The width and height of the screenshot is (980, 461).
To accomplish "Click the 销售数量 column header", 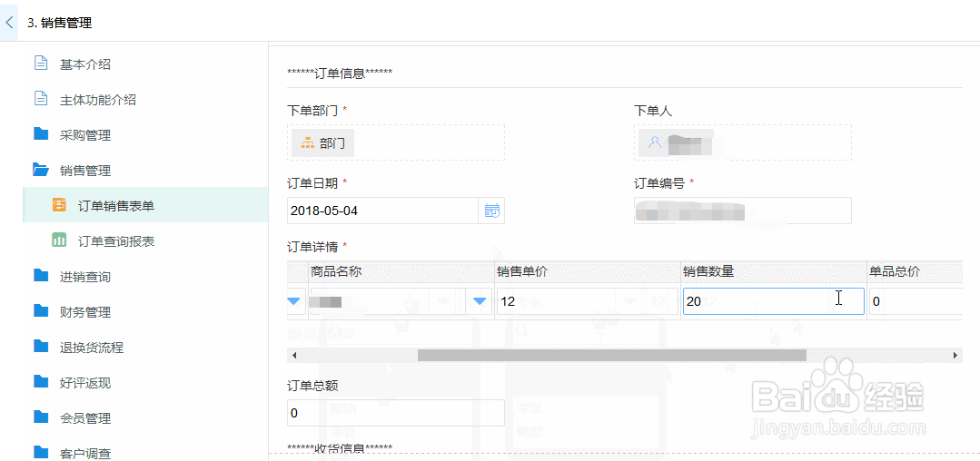I will [773, 271].
